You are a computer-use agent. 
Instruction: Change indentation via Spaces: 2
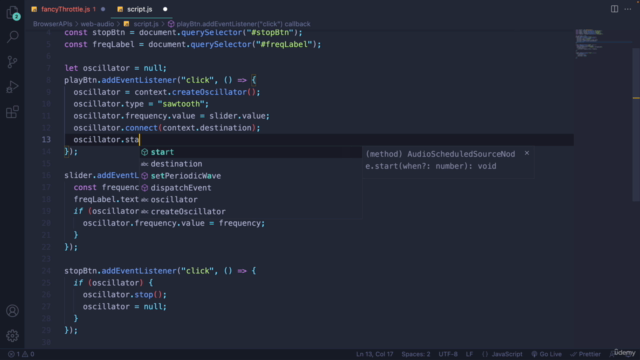[x=416, y=354]
